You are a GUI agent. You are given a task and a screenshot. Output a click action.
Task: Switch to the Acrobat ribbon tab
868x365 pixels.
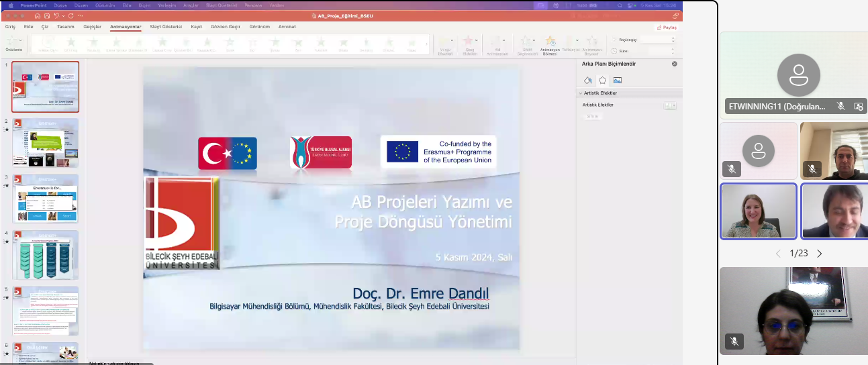click(287, 27)
